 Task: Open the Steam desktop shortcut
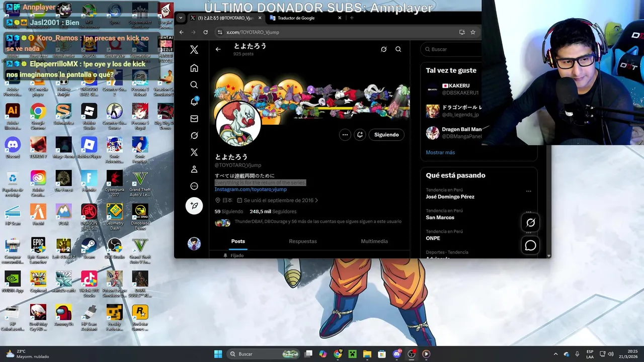tap(89, 248)
